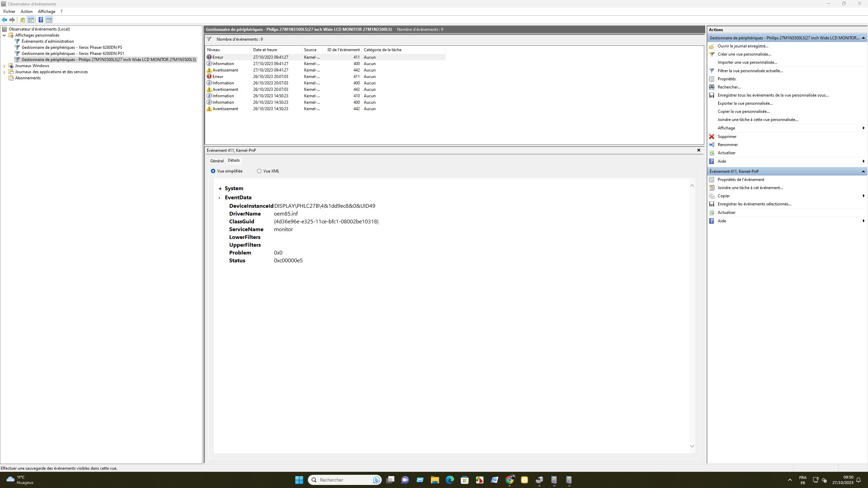
Task: Click Exporter la vue personnalisée action
Action: click(x=745, y=103)
